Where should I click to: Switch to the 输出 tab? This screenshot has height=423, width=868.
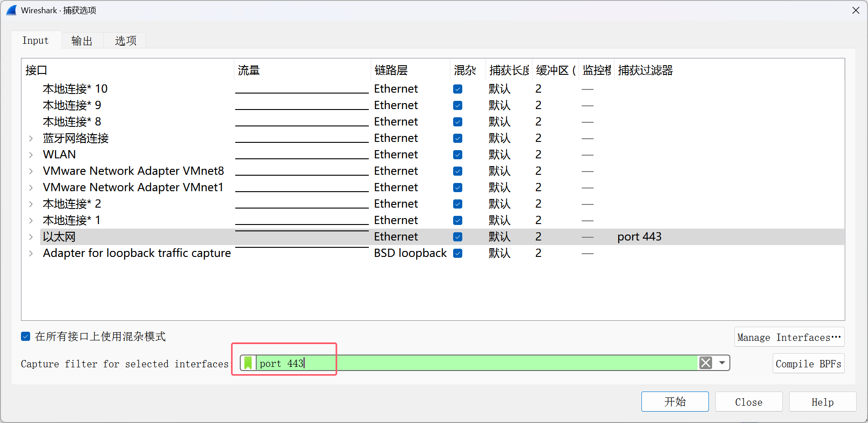[82, 41]
